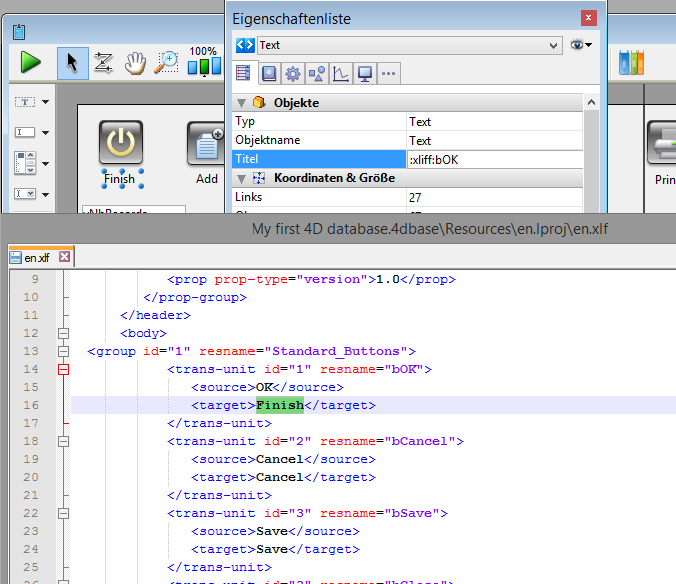
Task: Click the green Run form button
Action: [x=31, y=63]
